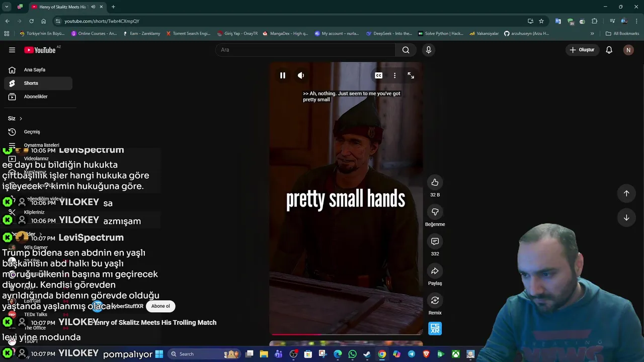The image size is (644, 362).
Task: Open the Chrome extensions puzzle icon
Action: point(595,21)
